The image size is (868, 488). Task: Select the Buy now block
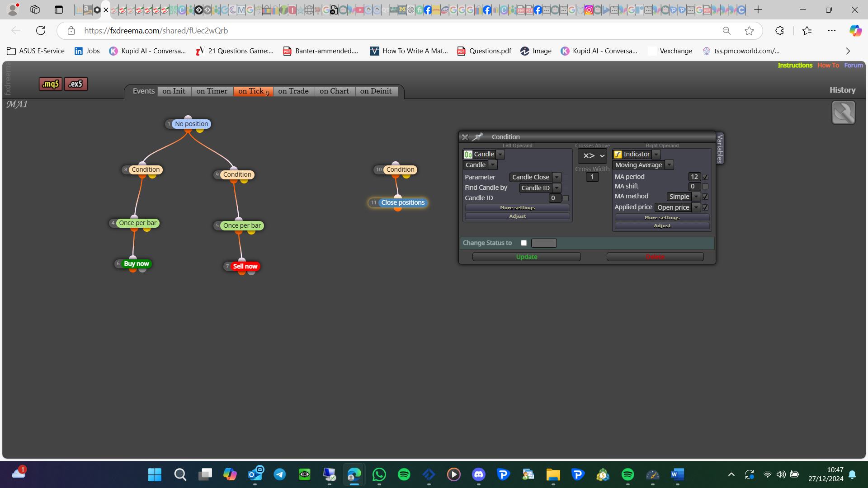[136, 263]
